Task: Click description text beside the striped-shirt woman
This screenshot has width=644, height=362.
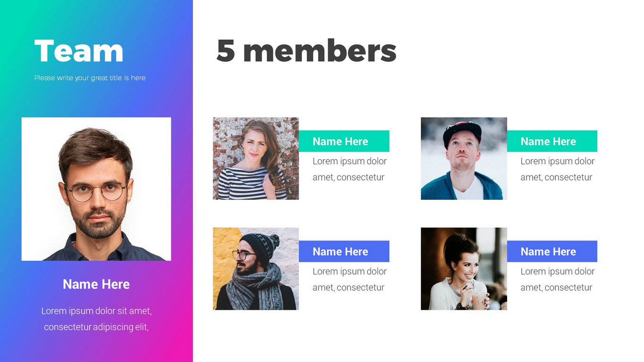Action: coord(349,169)
